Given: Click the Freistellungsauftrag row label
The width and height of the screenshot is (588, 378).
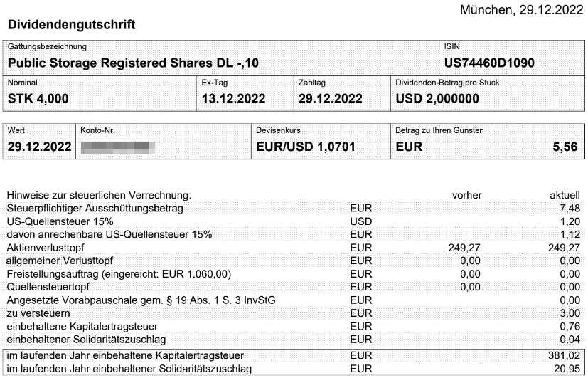Looking at the screenshot, I should (x=119, y=274).
